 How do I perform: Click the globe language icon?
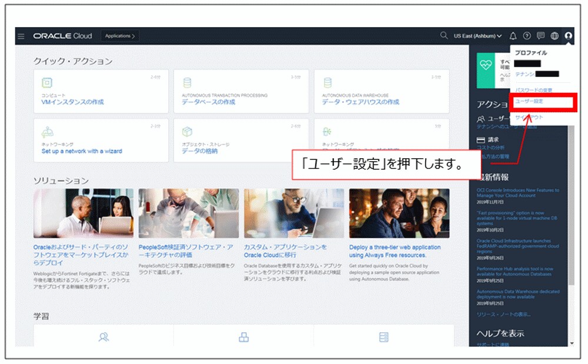[x=554, y=36]
